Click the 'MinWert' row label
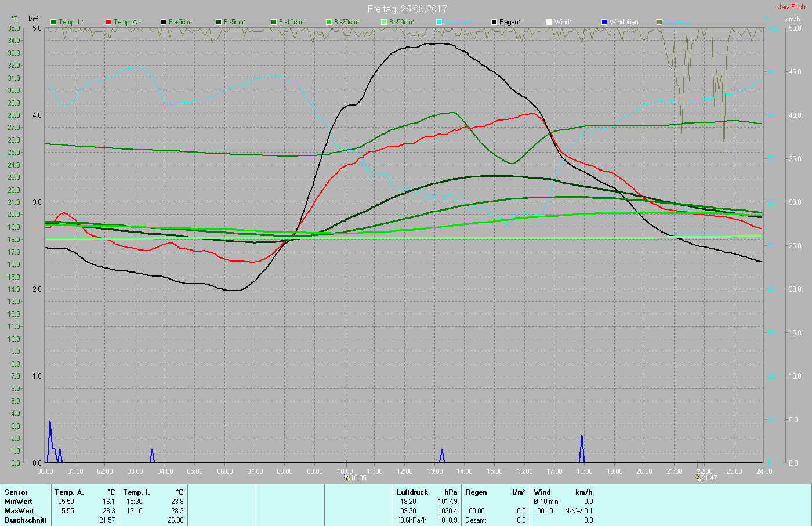 [x=19, y=502]
